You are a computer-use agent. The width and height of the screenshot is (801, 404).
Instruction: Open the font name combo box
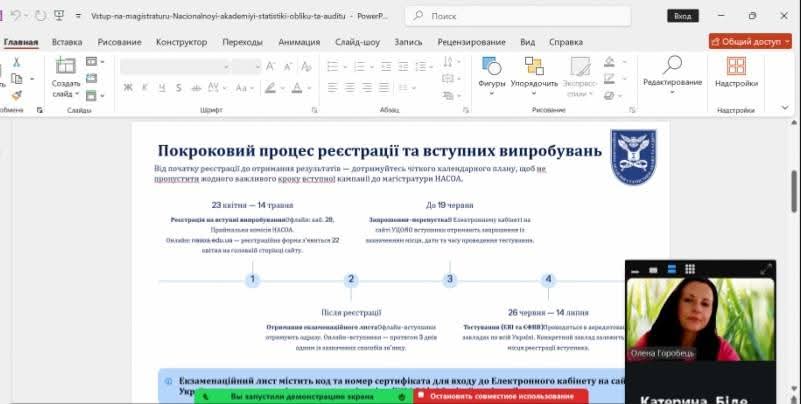click(x=174, y=66)
